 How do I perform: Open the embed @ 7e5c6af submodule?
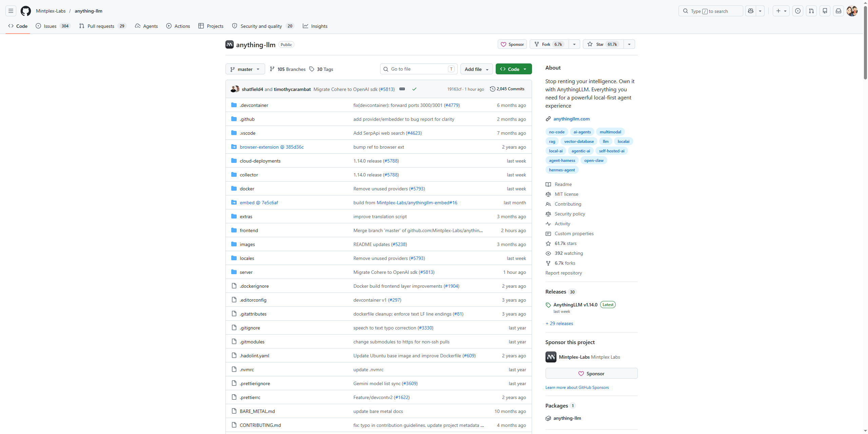click(259, 202)
